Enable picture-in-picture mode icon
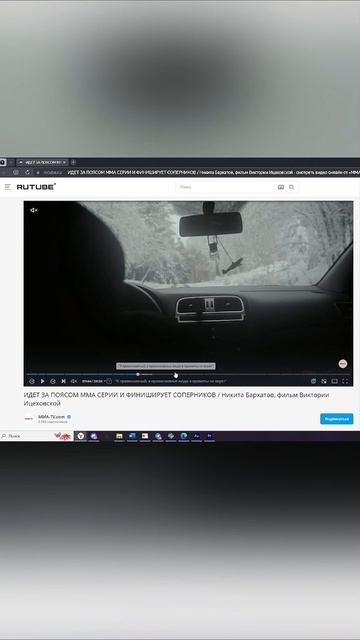360x640 pixels. (x=324, y=381)
